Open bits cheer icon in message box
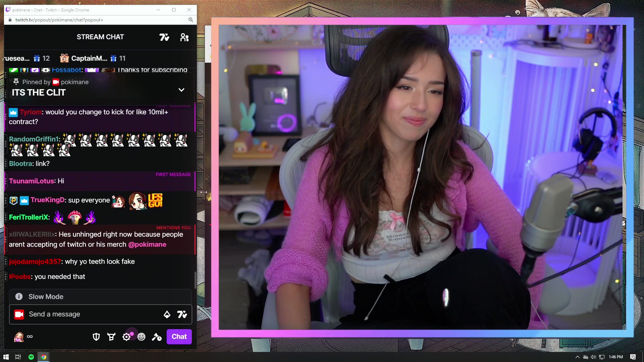The image size is (644, 362). pos(167,314)
